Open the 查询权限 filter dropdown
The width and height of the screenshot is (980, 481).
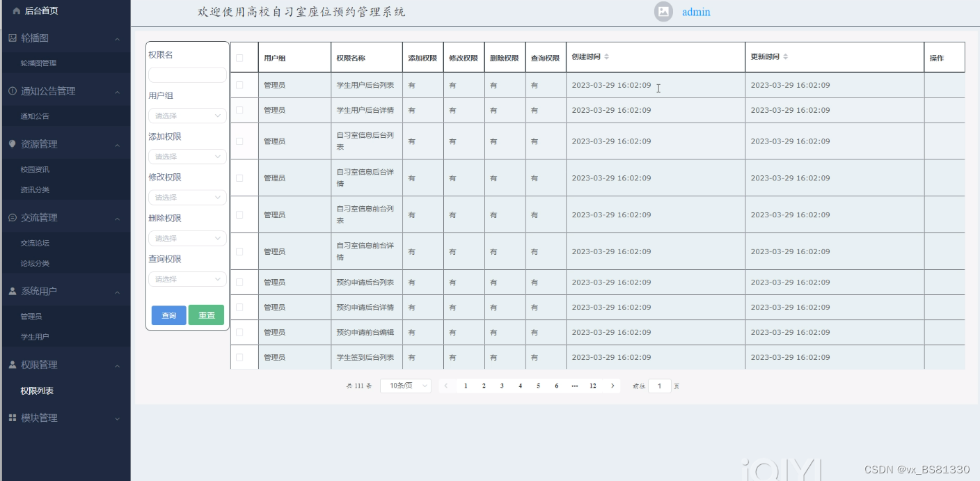click(187, 279)
